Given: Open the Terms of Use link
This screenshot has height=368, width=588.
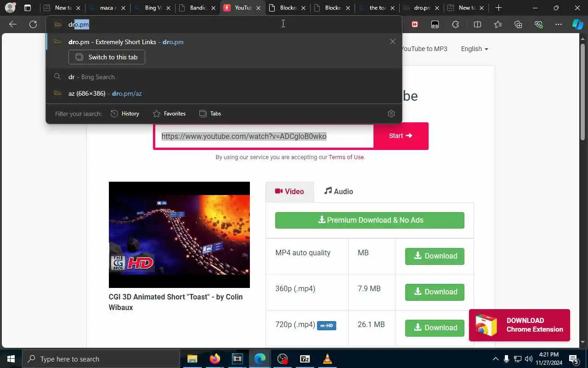Looking at the screenshot, I should [346, 157].
